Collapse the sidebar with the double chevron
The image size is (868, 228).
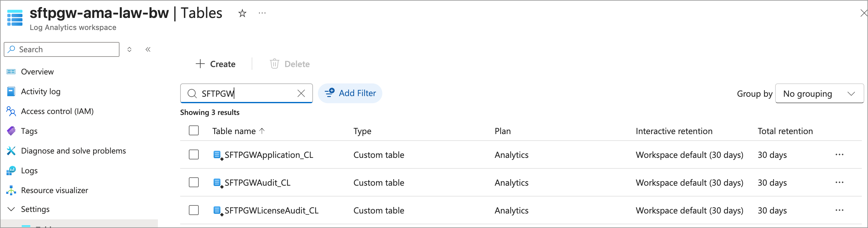[148, 49]
